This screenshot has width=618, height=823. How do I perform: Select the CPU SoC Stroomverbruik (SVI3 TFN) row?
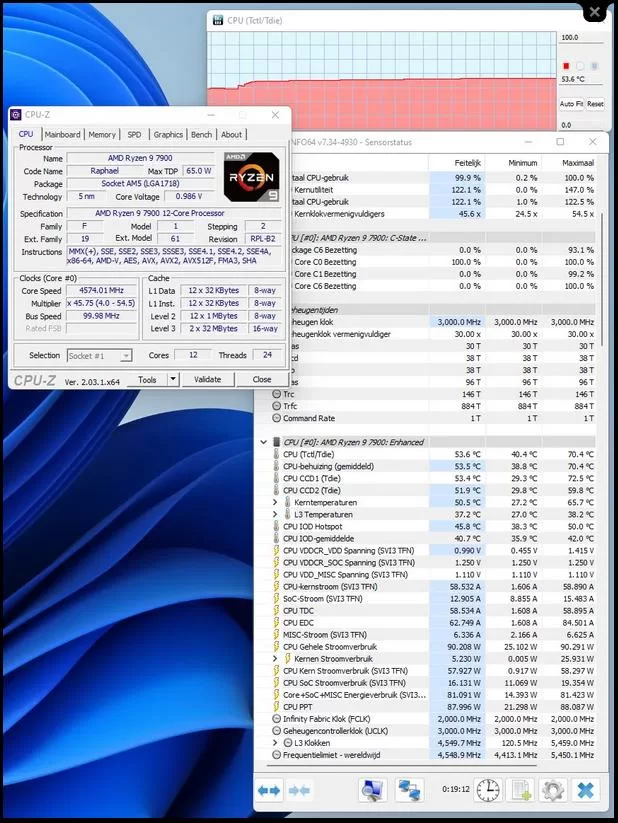433,683
